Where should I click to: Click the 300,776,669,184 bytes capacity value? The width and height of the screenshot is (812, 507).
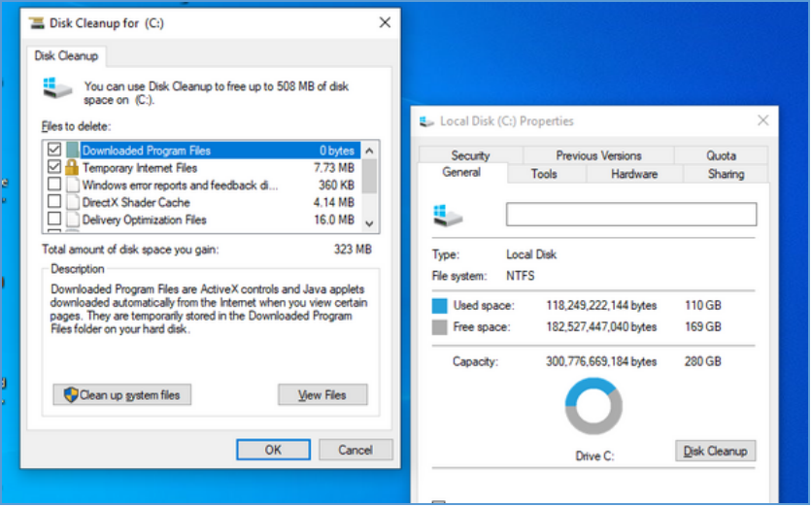coord(601,361)
